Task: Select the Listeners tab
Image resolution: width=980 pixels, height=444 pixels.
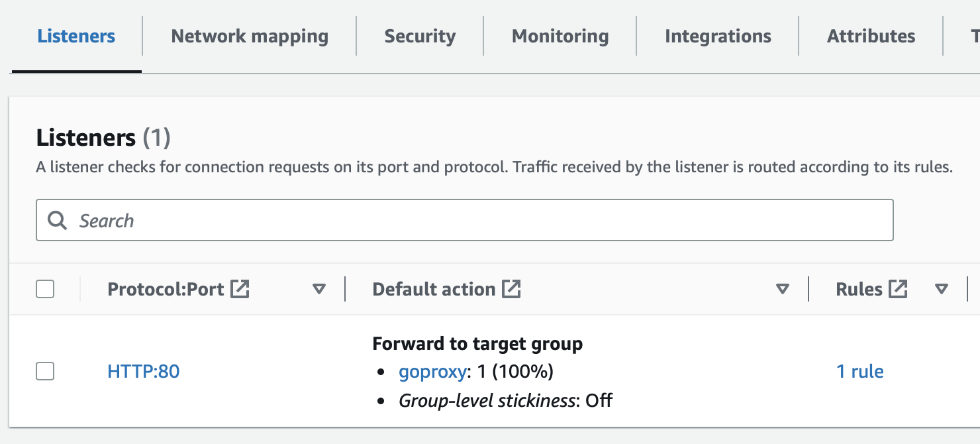Action: (76, 36)
